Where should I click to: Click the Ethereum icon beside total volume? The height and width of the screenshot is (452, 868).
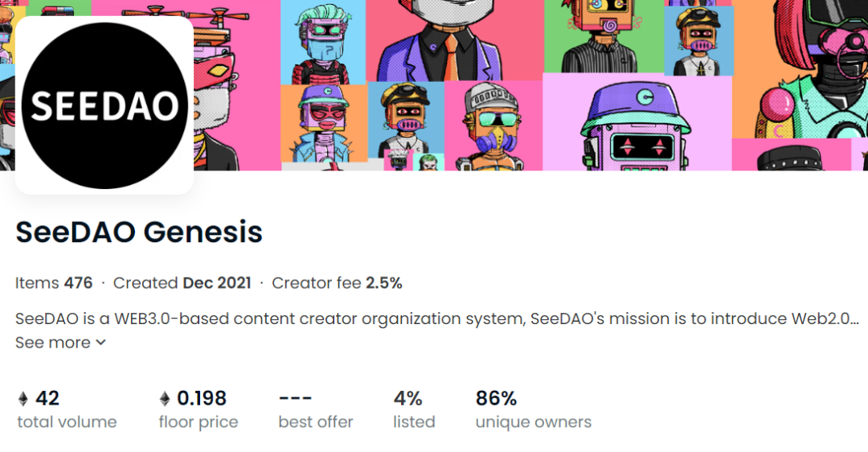coord(23,399)
